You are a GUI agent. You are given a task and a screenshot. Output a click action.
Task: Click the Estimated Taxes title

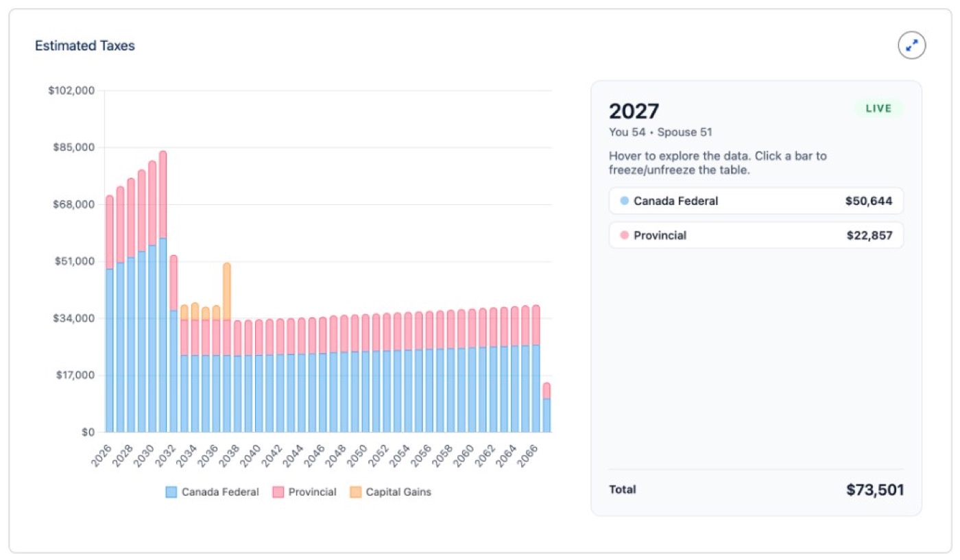pos(85,46)
